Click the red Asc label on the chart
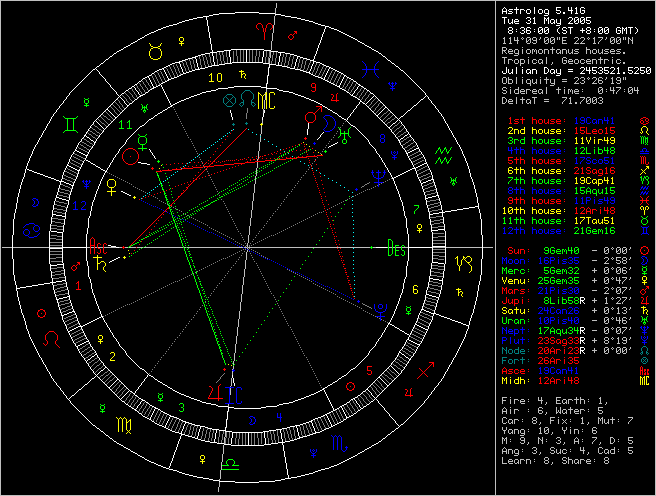This screenshot has height=496, width=656. click(x=101, y=245)
